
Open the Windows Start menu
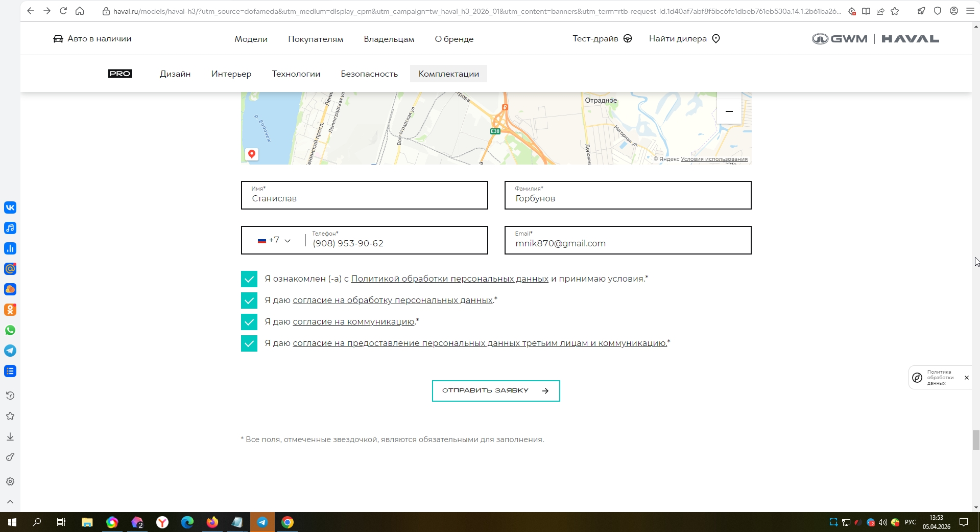pyautogui.click(x=12, y=522)
